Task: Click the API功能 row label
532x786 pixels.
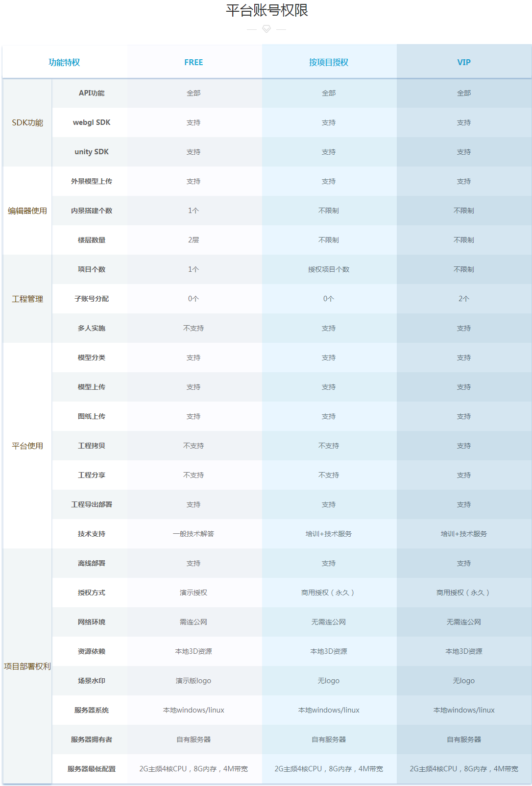Action: pos(92,93)
